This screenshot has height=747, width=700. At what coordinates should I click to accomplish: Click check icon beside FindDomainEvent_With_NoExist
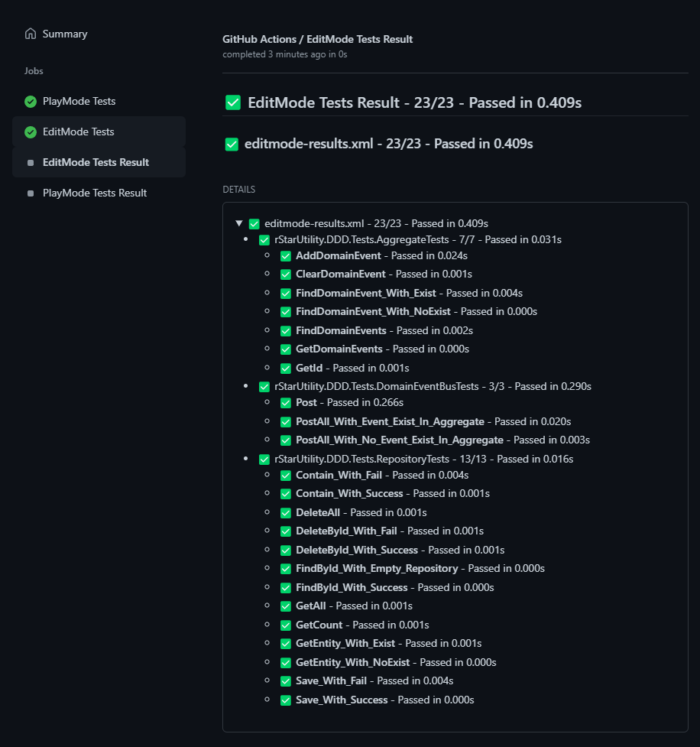pos(286,312)
